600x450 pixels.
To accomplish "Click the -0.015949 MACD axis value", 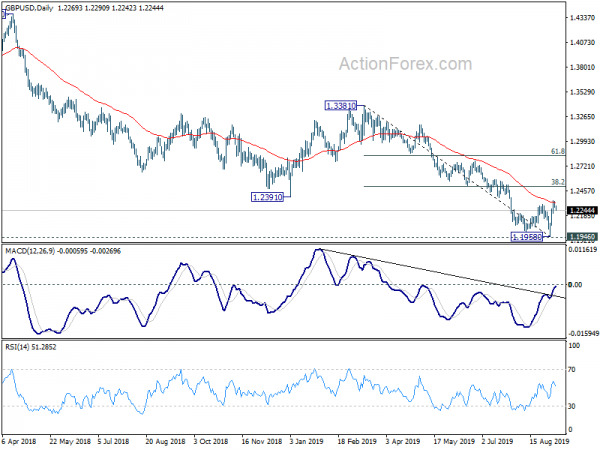I will (583, 334).
